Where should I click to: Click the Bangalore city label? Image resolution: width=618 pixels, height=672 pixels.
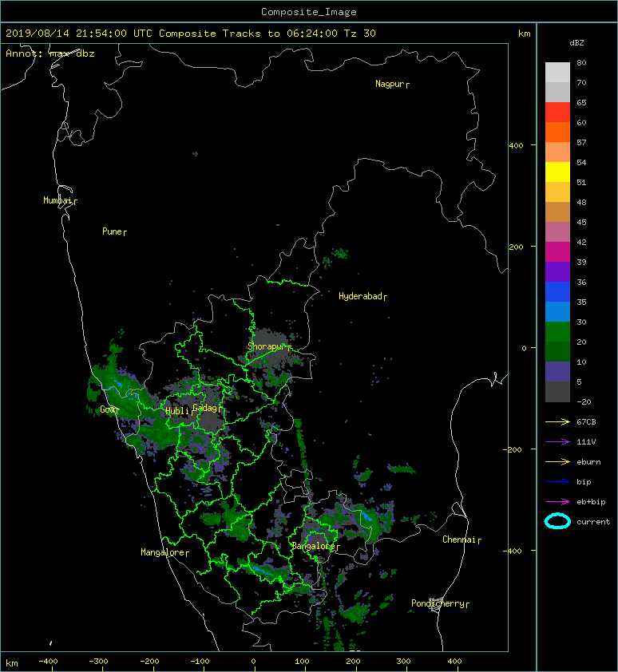pos(313,546)
